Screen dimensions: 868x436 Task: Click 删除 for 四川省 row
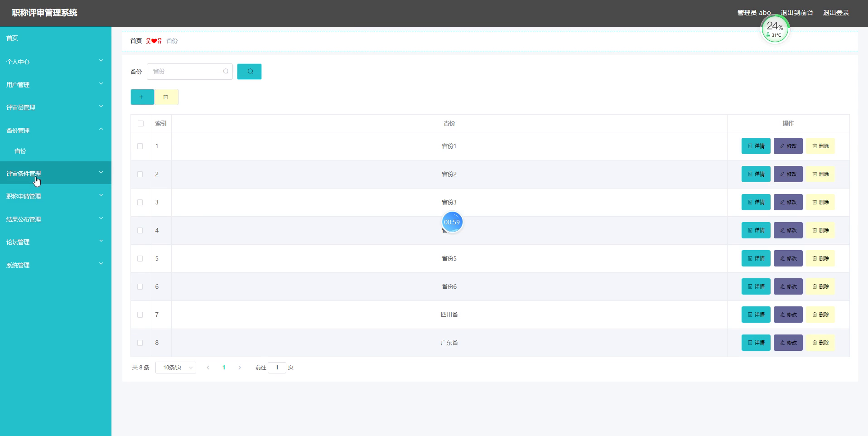click(820, 315)
